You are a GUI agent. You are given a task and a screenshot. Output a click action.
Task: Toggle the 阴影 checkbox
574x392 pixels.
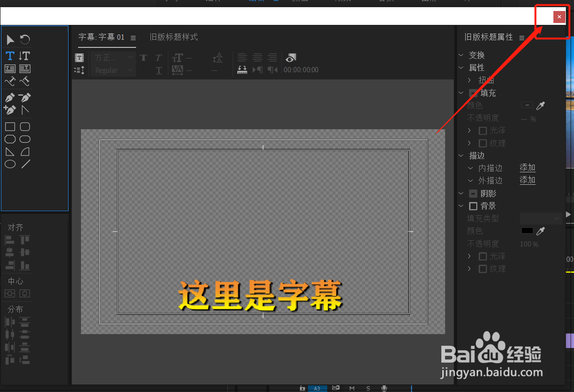pyautogui.click(x=473, y=193)
